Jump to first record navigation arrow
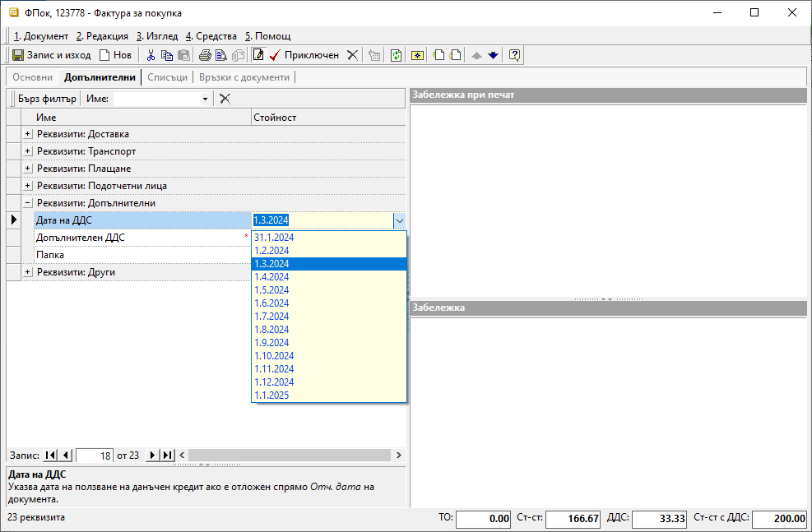The image size is (812, 532). pos(50,455)
